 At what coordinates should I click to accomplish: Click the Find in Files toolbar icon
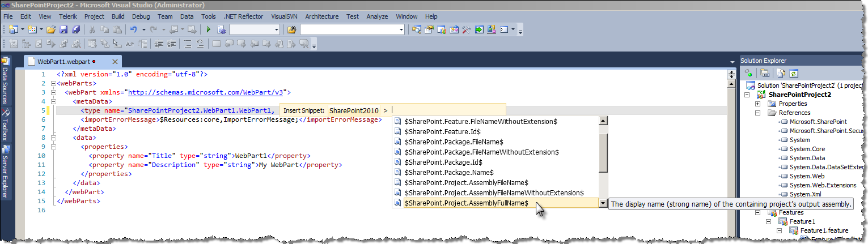(292, 29)
